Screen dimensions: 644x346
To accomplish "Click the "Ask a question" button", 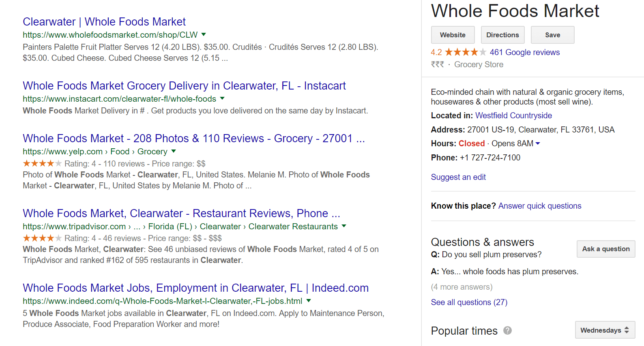I will click(605, 249).
